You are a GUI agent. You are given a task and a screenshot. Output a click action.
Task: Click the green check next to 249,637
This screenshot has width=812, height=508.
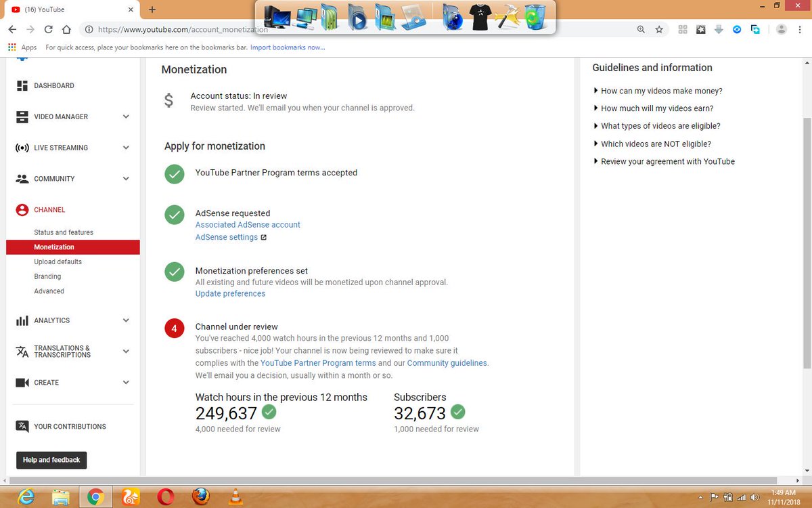269,412
